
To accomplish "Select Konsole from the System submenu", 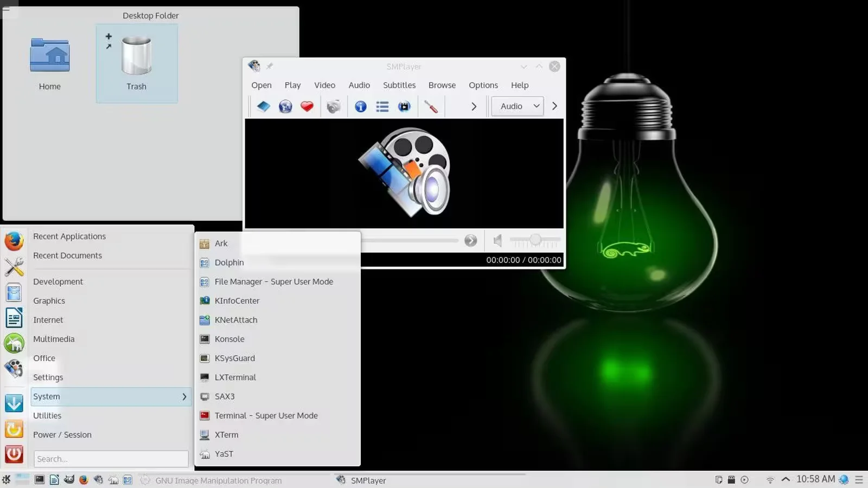I will [x=229, y=339].
